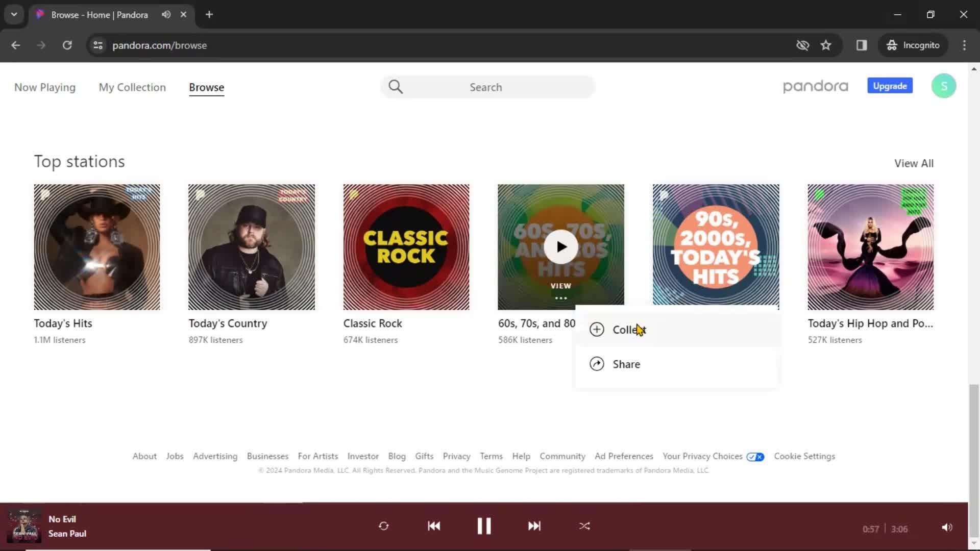
Task: Open the My Collection tab
Action: tap(132, 87)
